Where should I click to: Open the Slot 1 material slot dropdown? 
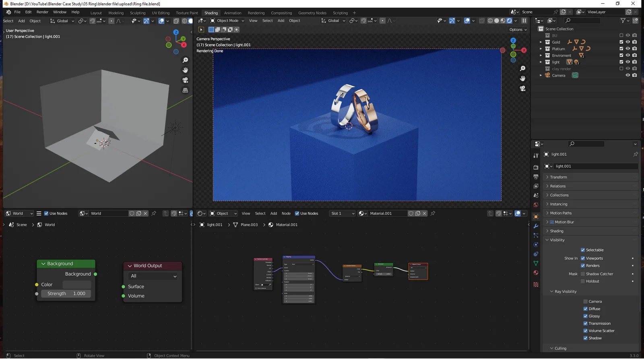(x=343, y=213)
